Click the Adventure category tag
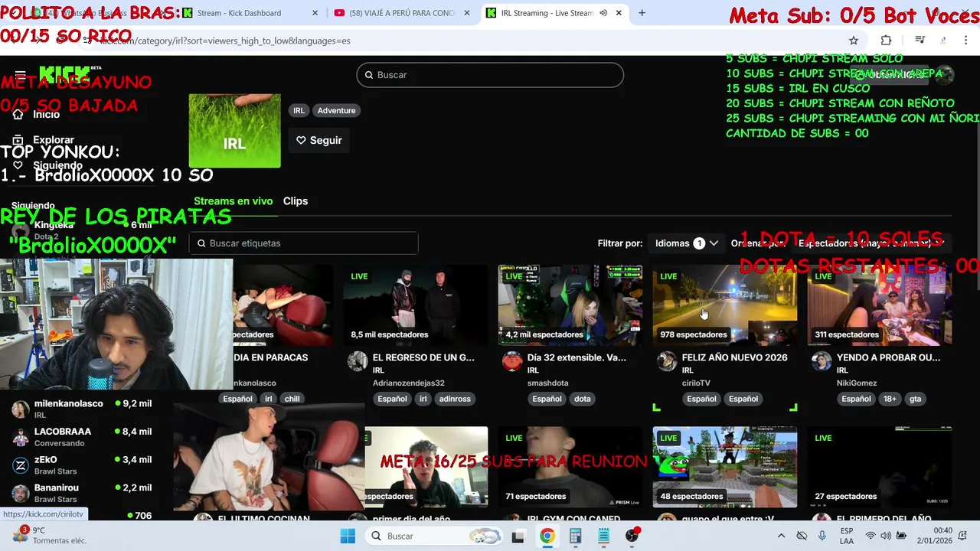The width and height of the screenshot is (980, 551). (x=336, y=110)
